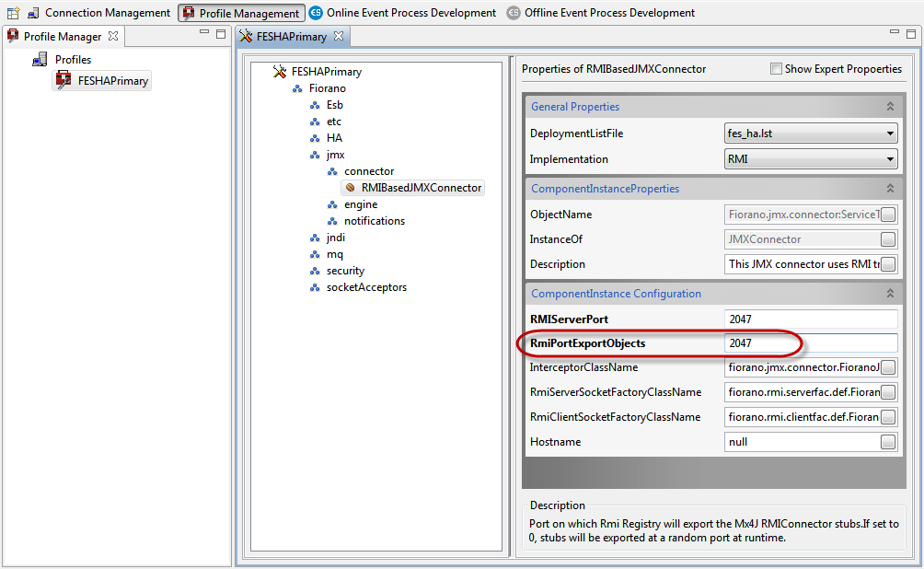Click the RMIServerPort input field

pos(810,319)
